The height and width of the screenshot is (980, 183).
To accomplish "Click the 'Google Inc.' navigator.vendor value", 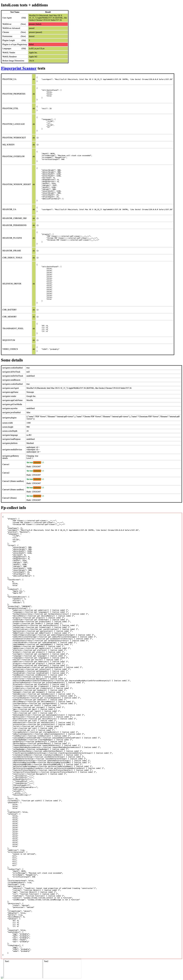I will 31,396.
